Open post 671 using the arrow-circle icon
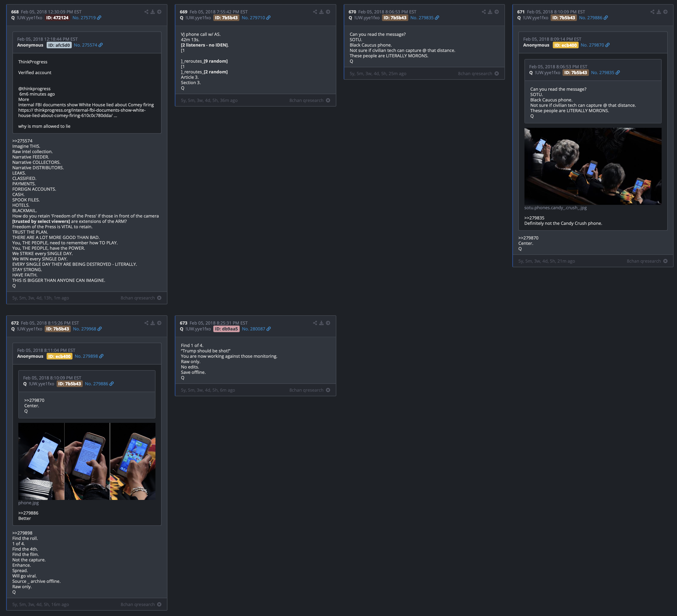 (666, 12)
